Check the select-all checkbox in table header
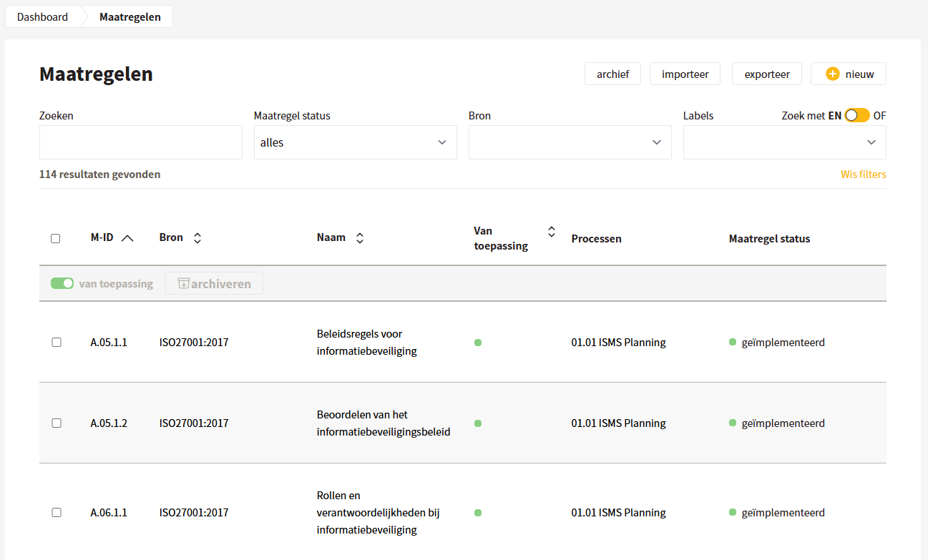Image resolution: width=928 pixels, height=560 pixels. tap(56, 238)
